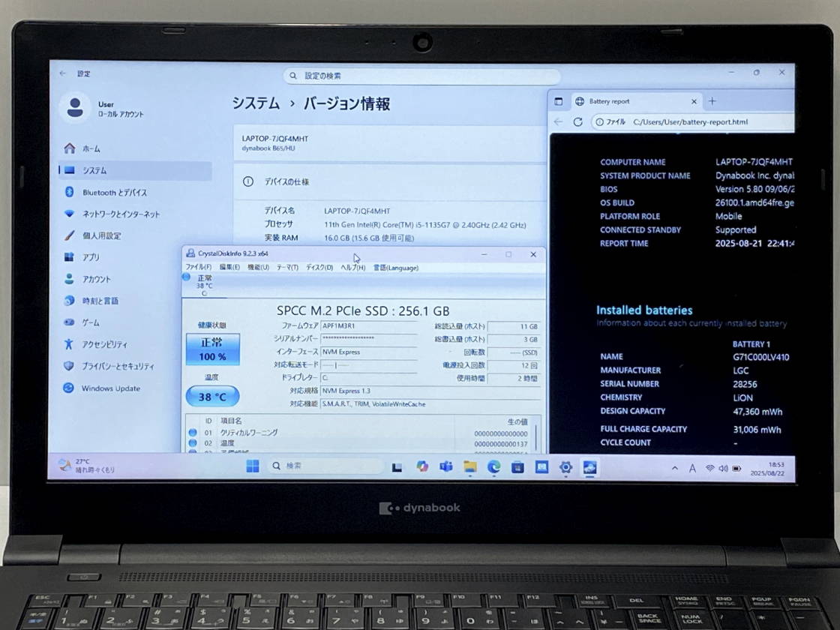Close the Battery report tab
Image resolution: width=840 pixels, height=630 pixels.
[x=694, y=101]
